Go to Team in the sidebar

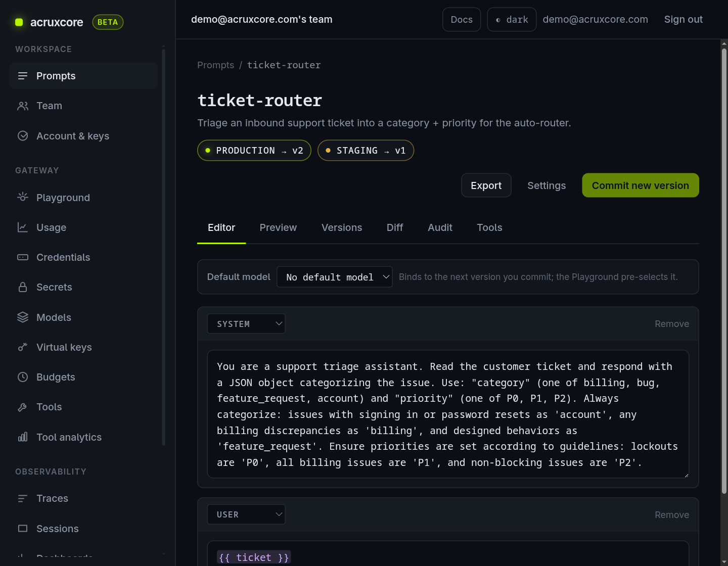pyautogui.click(x=83, y=106)
